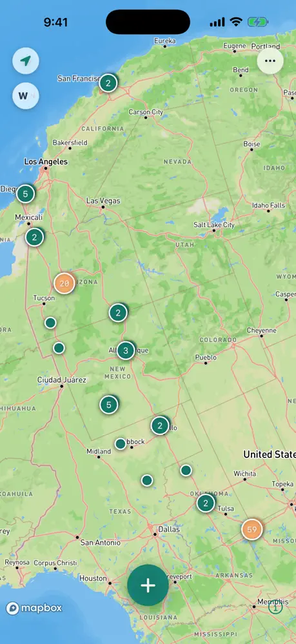Open the map attribution info icon near Memphis
The height and width of the screenshot is (644, 296).
click(x=275, y=606)
